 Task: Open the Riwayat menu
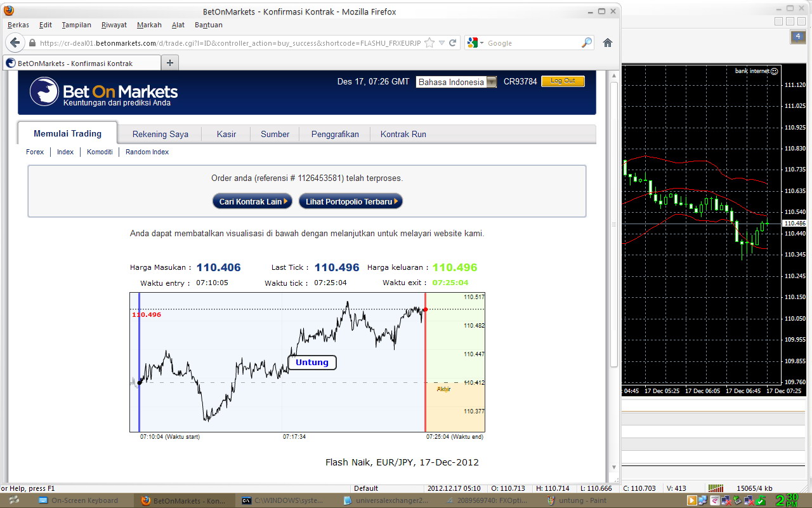(x=114, y=25)
